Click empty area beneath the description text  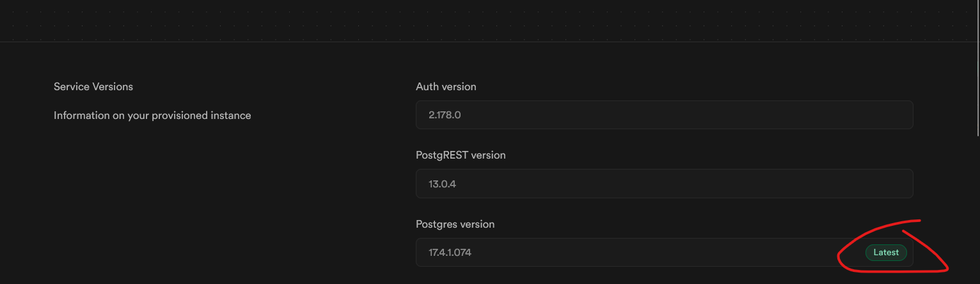click(192, 192)
